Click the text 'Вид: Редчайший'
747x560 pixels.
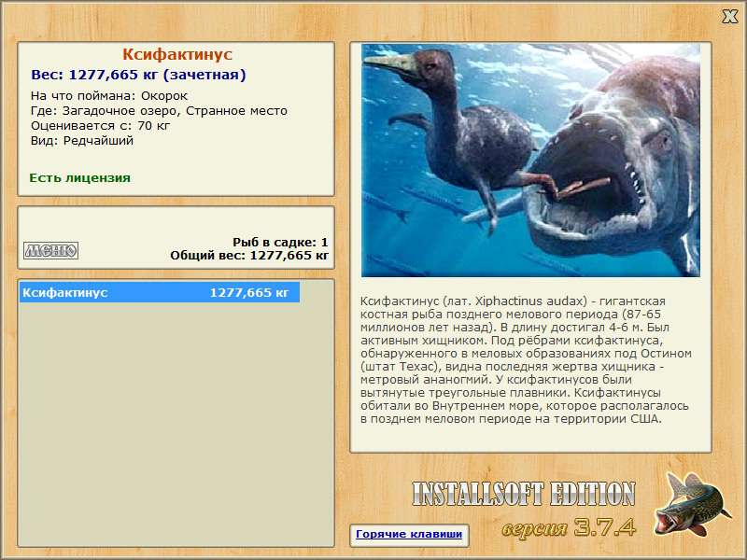click(x=82, y=141)
